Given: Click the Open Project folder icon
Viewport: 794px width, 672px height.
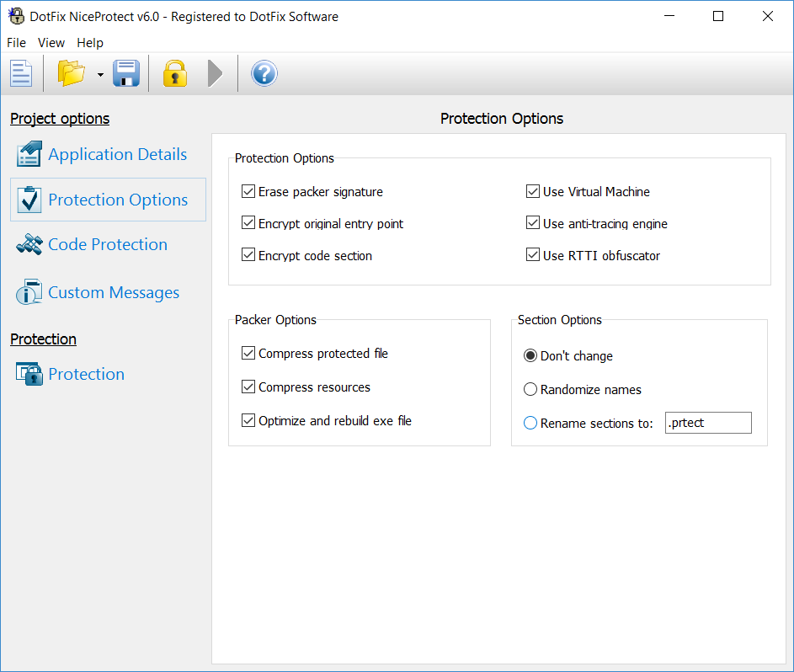Looking at the screenshot, I should click(72, 74).
